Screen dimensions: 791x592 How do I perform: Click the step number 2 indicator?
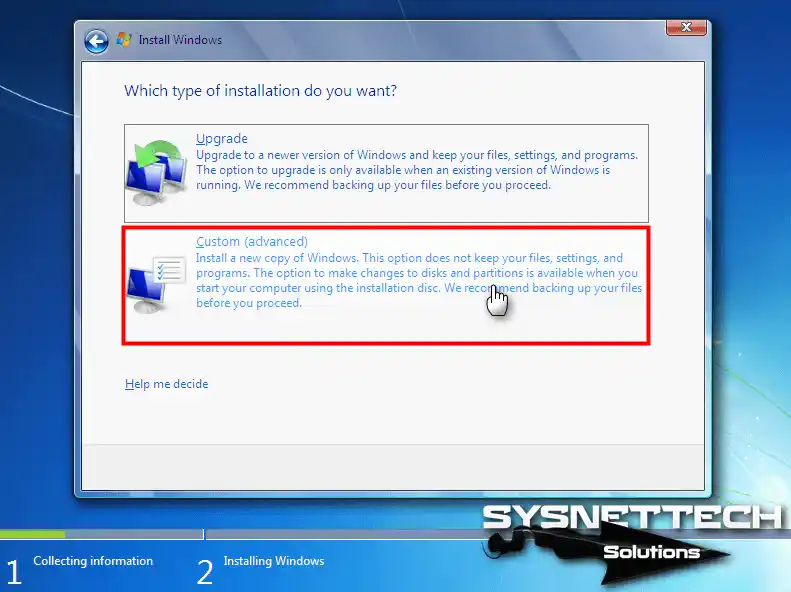click(x=205, y=571)
